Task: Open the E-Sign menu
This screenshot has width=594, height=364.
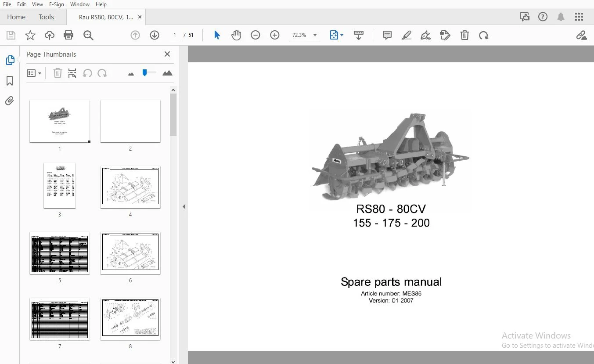Action: pyautogui.click(x=57, y=4)
